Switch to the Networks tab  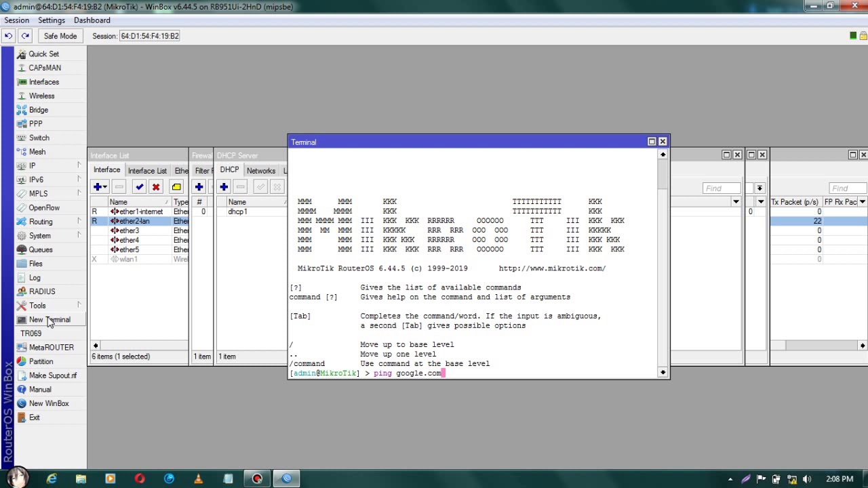pyautogui.click(x=261, y=171)
